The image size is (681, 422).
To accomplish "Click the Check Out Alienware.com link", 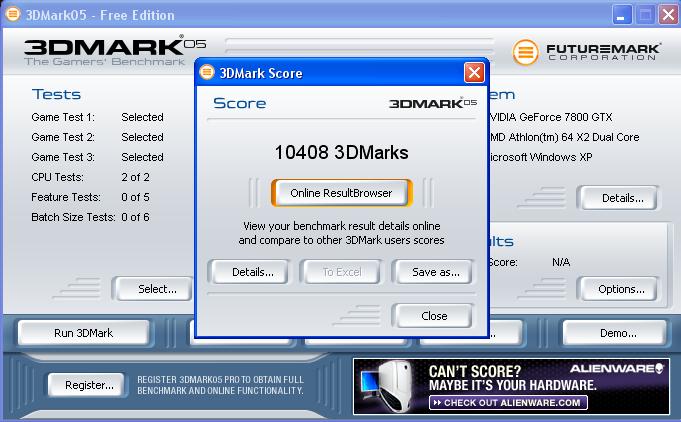I will (508, 402).
